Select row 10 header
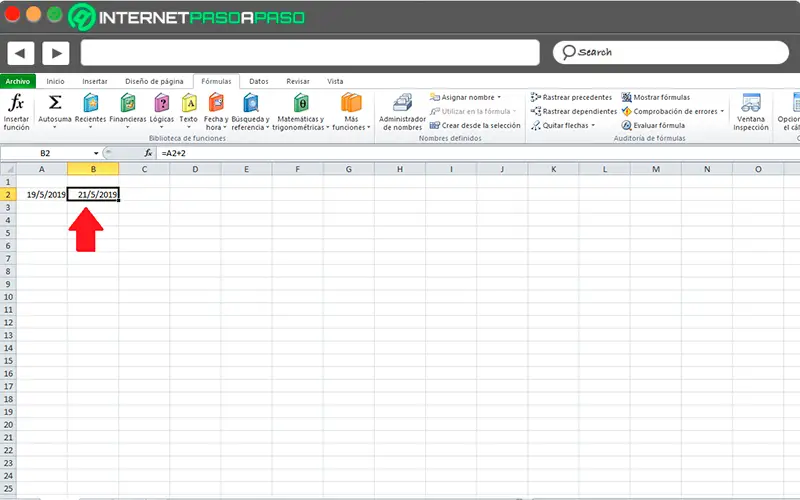The width and height of the screenshot is (800, 500). point(8,297)
